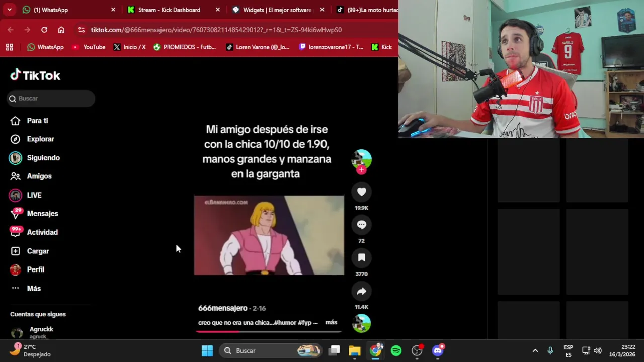Reload the page
Viewport: 644px width, 362px height.
click(x=44, y=30)
